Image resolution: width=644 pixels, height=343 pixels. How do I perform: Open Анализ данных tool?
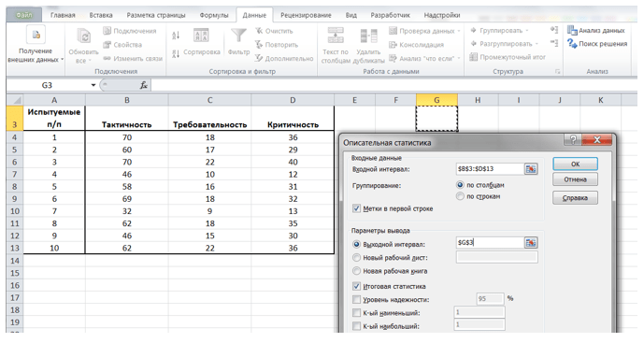(596, 31)
